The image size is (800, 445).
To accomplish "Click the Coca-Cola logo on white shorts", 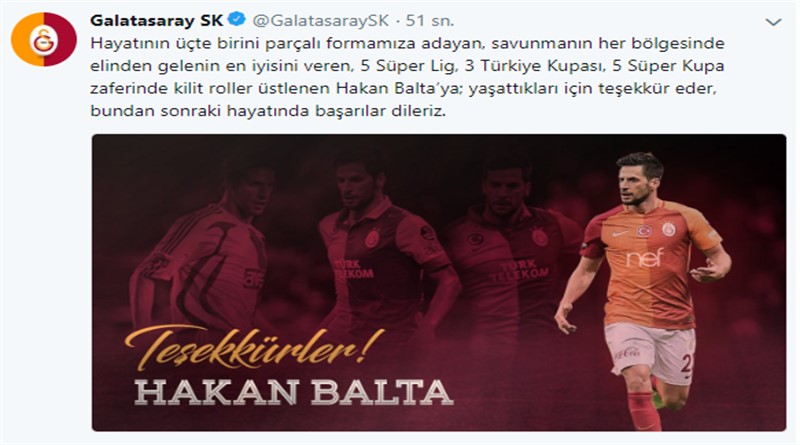I will tap(627, 353).
